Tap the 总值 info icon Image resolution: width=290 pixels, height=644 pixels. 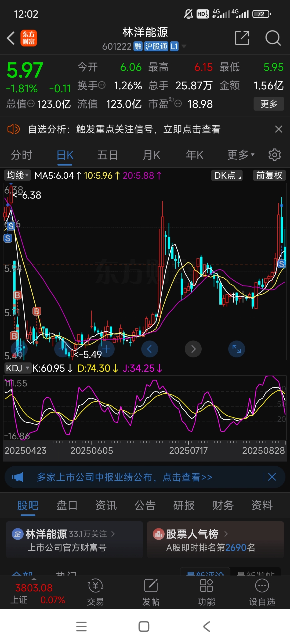tap(31, 103)
